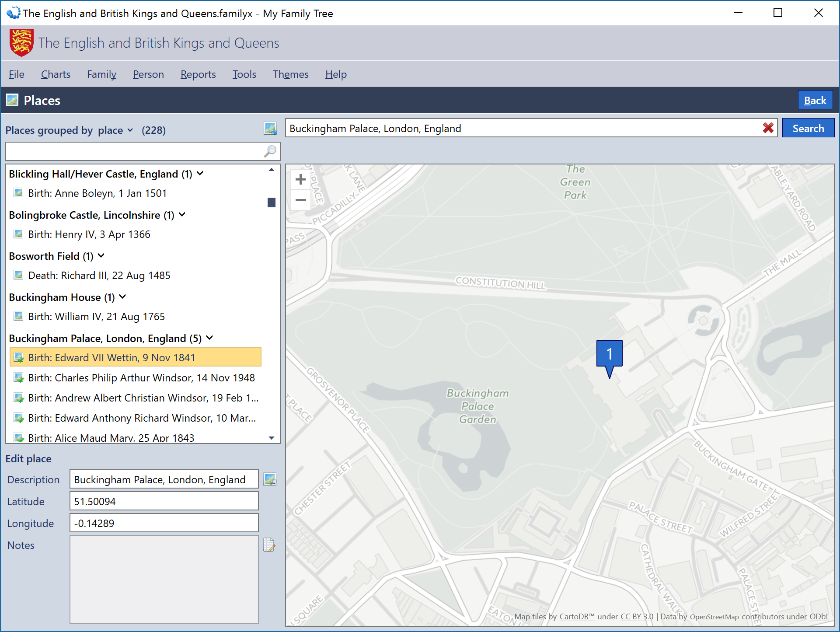Open the OpenStreetMap attribution link
Screen dimensions: 840x632
pos(714,617)
